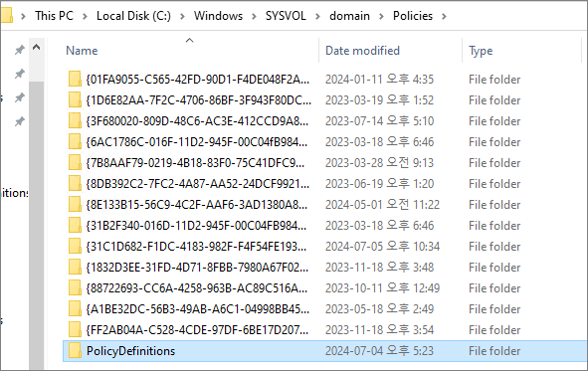Select folder icon for {8DB392C2-7FC2-4A87 row

[75, 184]
